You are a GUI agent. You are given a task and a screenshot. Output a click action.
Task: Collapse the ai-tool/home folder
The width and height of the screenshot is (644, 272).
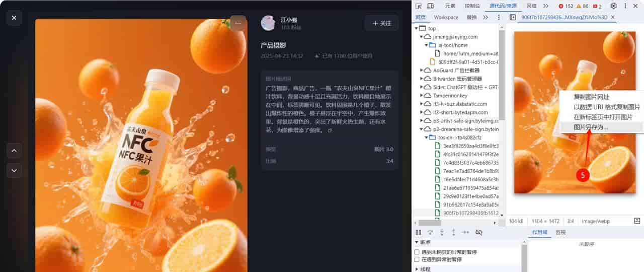[x=427, y=45]
